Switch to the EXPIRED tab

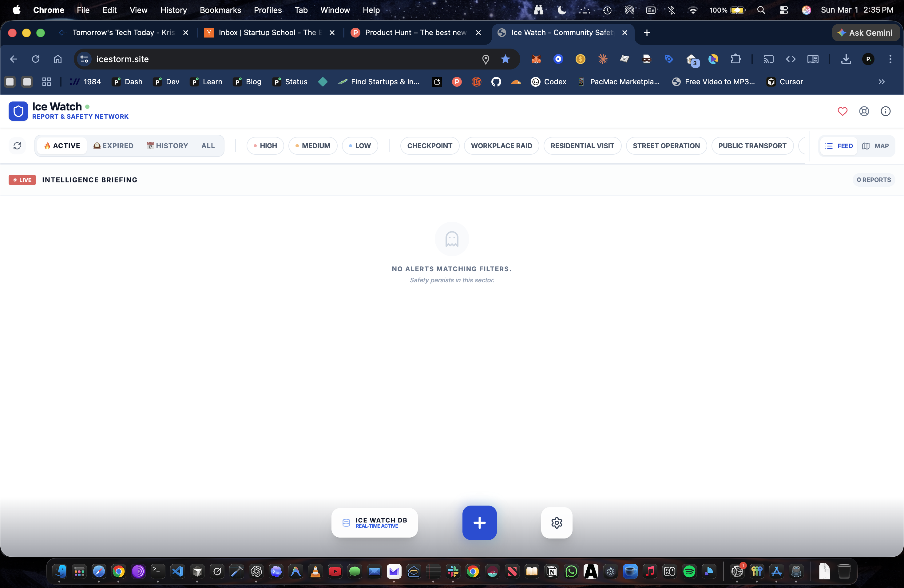click(113, 146)
